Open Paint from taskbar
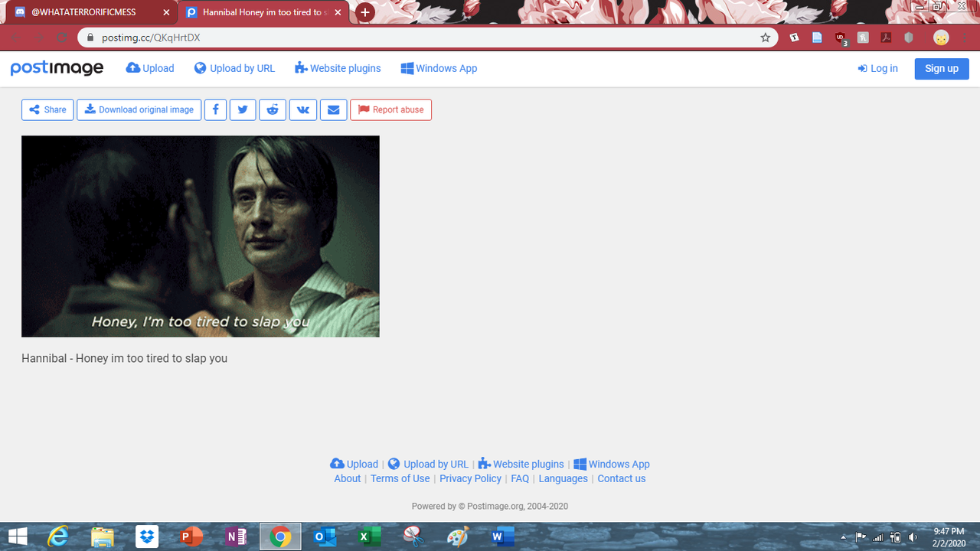Image resolution: width=980 pixels, height=551 pixels. (x=458, y=537)
